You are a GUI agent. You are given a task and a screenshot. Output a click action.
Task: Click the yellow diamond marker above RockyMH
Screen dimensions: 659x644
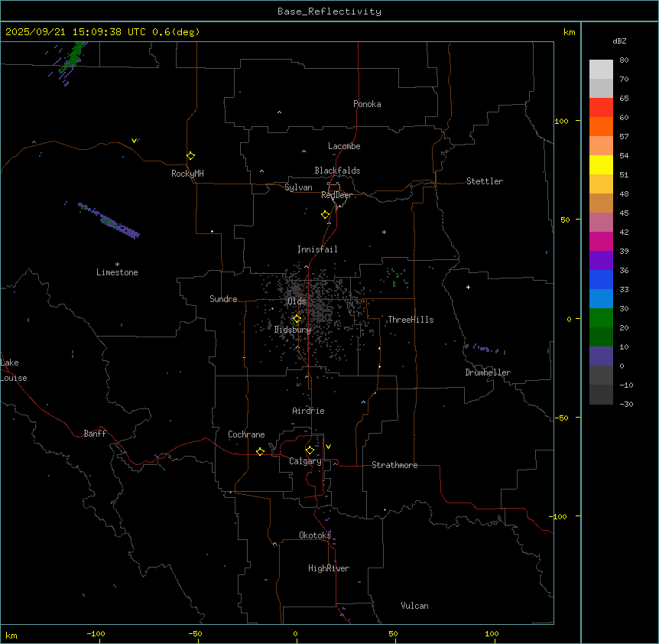coord(190,155)
